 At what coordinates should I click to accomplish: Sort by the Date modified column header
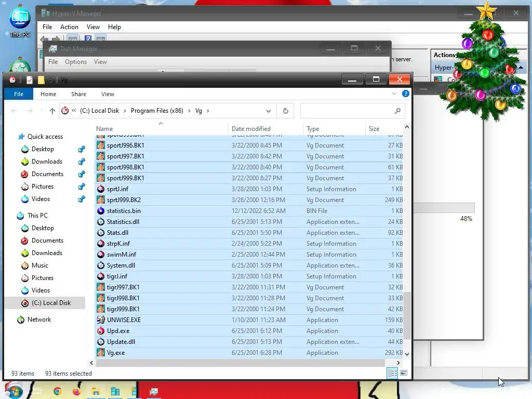(x=265, y=129)
